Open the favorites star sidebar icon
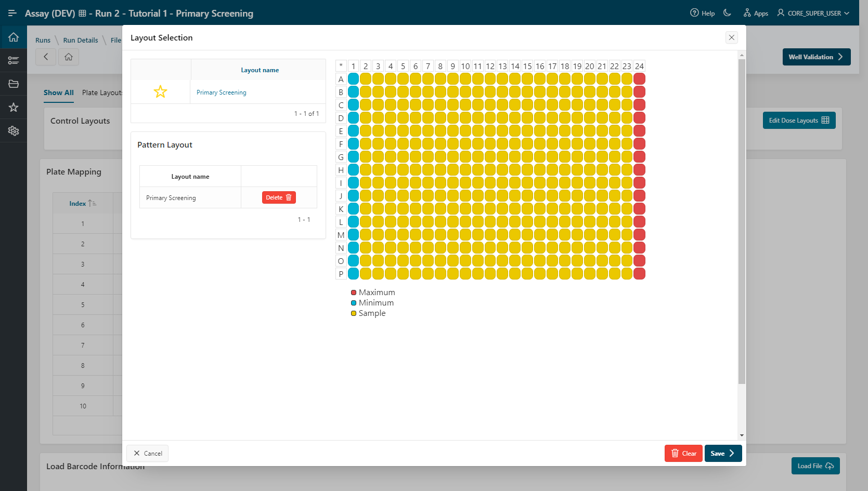Viewport: 868px width, 491px height. point(14,108)
